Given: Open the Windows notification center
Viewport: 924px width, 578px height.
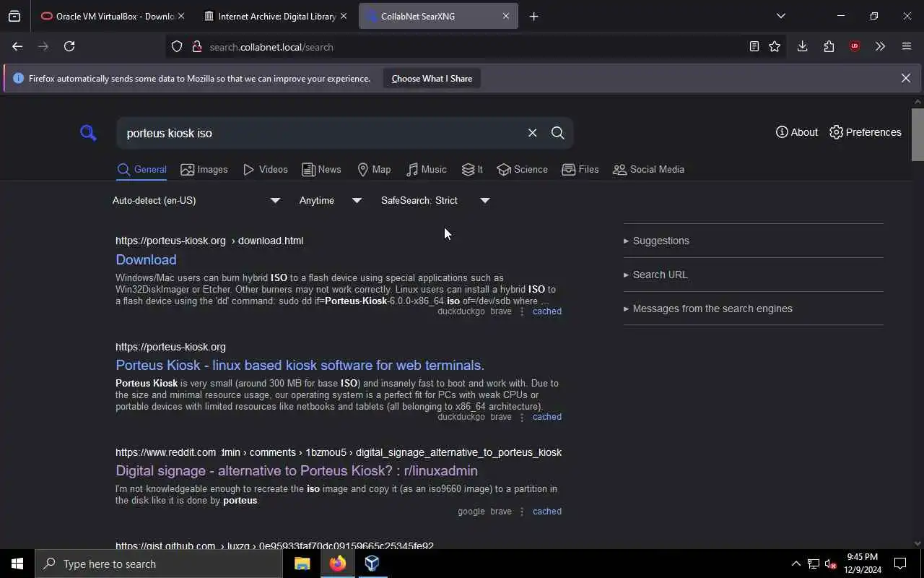Looking at the screenshot, I should coord(900,564).
